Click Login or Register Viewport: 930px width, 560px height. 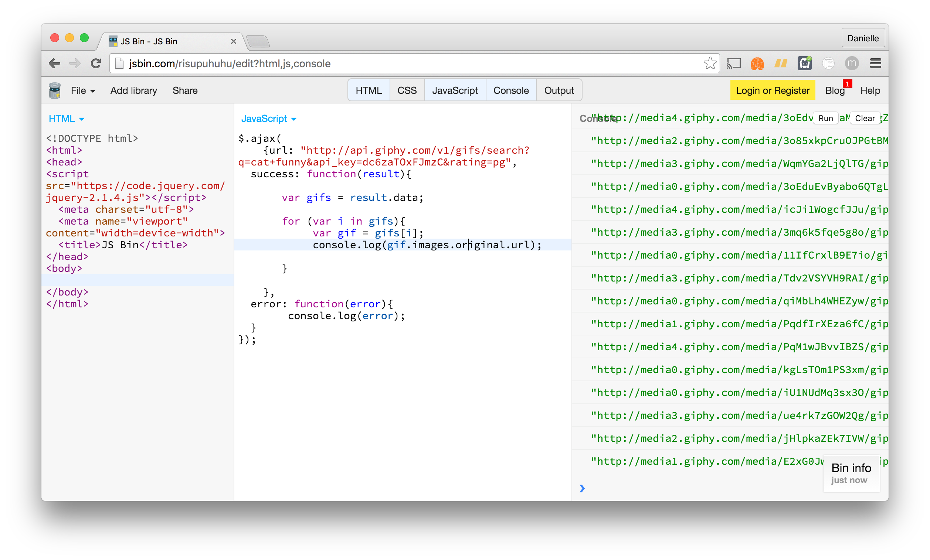773,91
